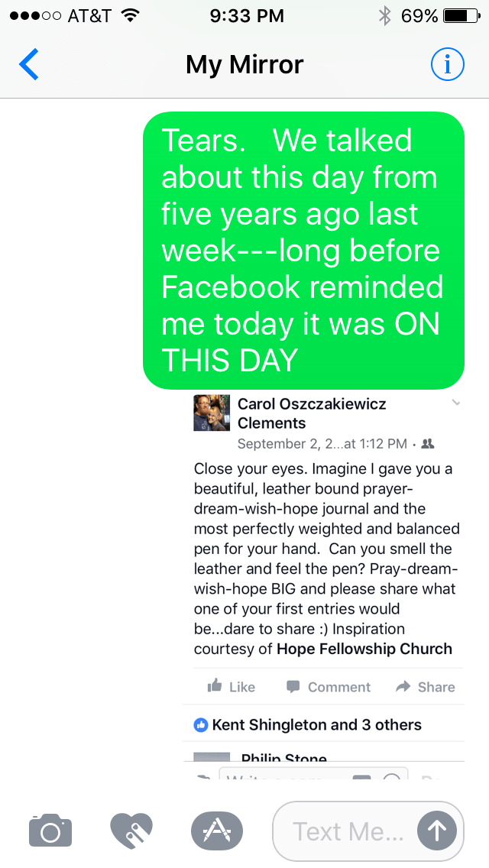Tap the green 'Tears' message bubble
The width and height of the screenshot is (489, 868).
click(304, 250)
